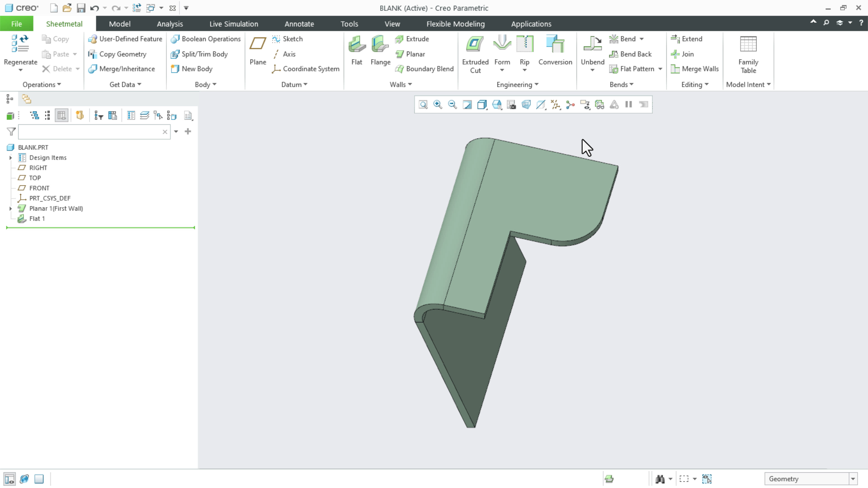Click the find binoculars icon in status bar
Image resolution: width=868 pixels, height=488 pixels.
(660, 479)
